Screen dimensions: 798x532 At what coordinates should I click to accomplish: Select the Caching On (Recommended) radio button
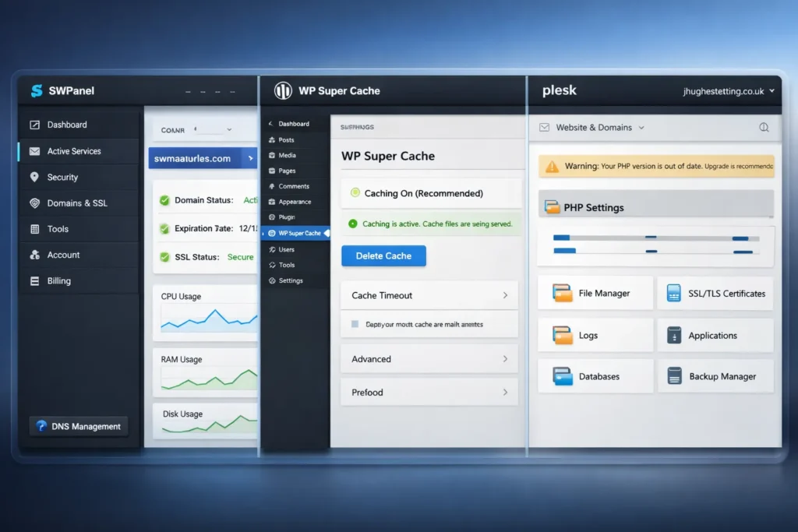click(355, 192)
